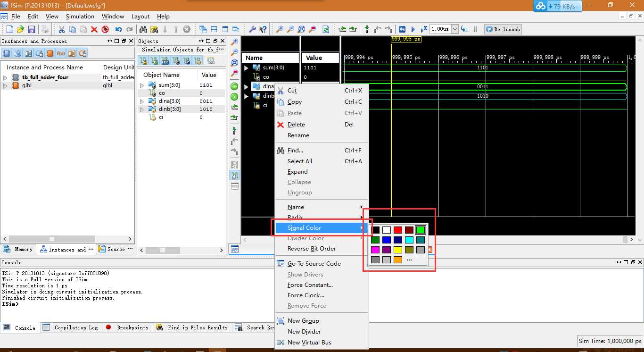Click the binoculars Find icon in toolbar

pos(143,29)
